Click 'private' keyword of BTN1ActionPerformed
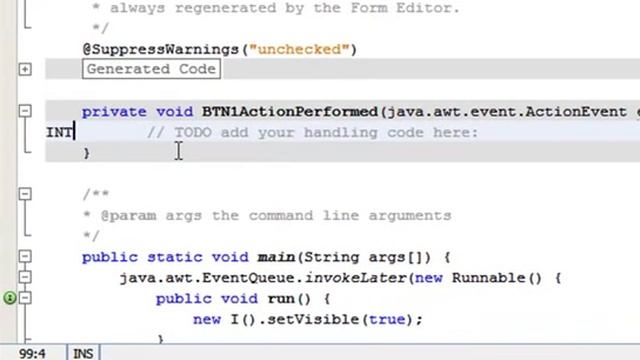 [114, 112]
